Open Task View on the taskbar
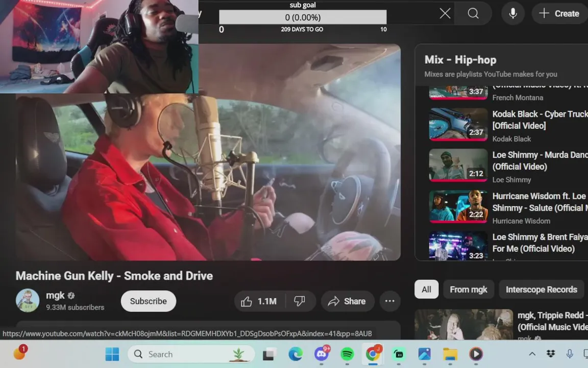 click(x=269, y=354)
